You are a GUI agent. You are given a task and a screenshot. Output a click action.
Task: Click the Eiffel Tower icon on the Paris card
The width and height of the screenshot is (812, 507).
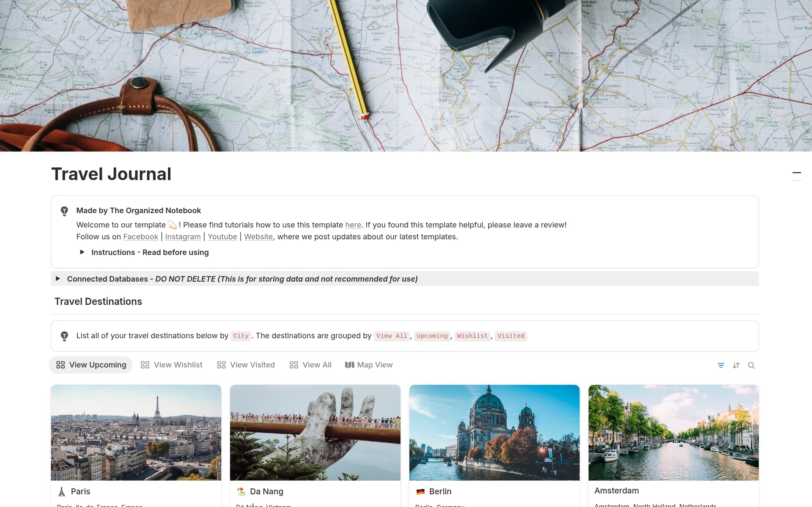click(x=61, y=491)
